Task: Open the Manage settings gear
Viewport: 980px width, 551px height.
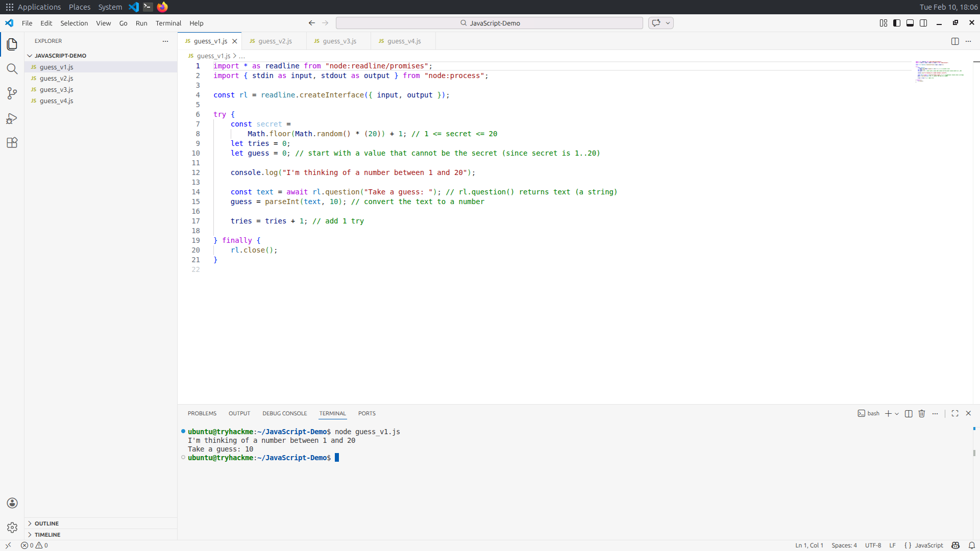Action: click(12, 528)
